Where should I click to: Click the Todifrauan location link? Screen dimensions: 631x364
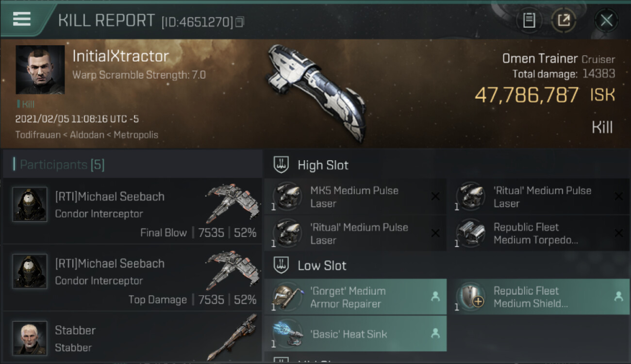pos(36,134)
